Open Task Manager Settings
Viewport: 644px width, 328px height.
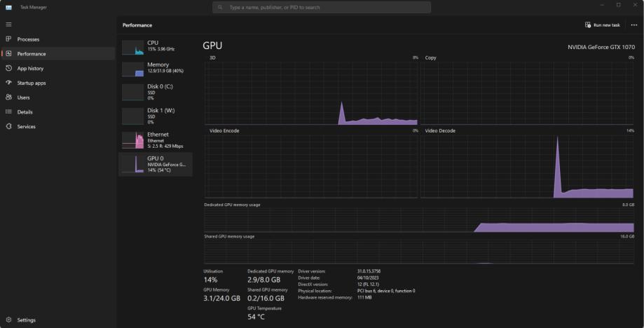[x=58, y=320]
